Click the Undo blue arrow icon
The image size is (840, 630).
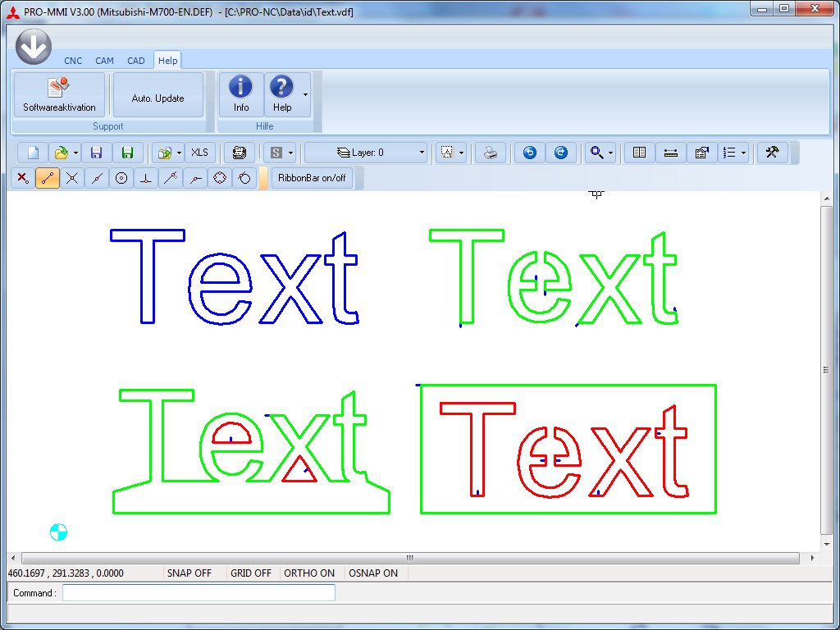(x=529, y=153)
